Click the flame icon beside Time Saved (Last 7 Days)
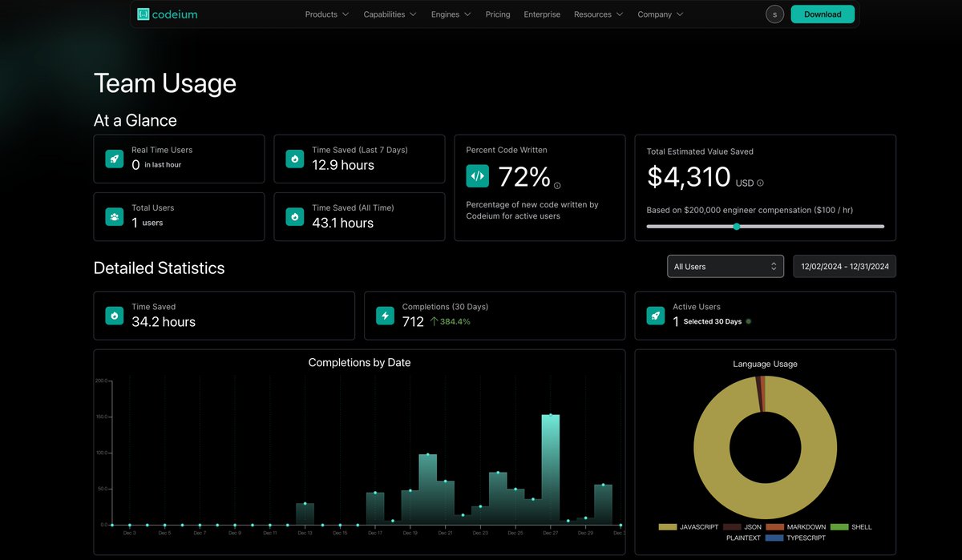962x560 pixels. coord(294,159)
